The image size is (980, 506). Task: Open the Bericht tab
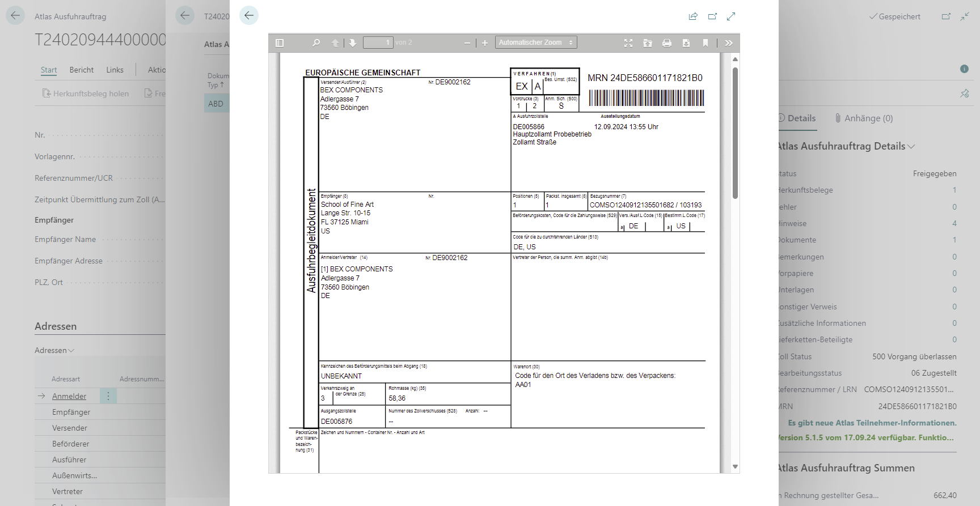[82, 70]
